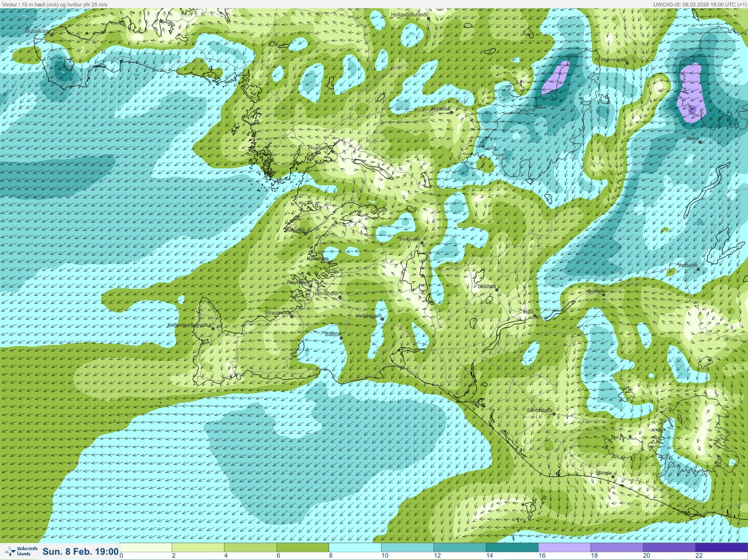The image size is (748, 560).
Task: Click the UWC/IG-IS 08.02.2026 18:00 UTC label
Action: 699,4
